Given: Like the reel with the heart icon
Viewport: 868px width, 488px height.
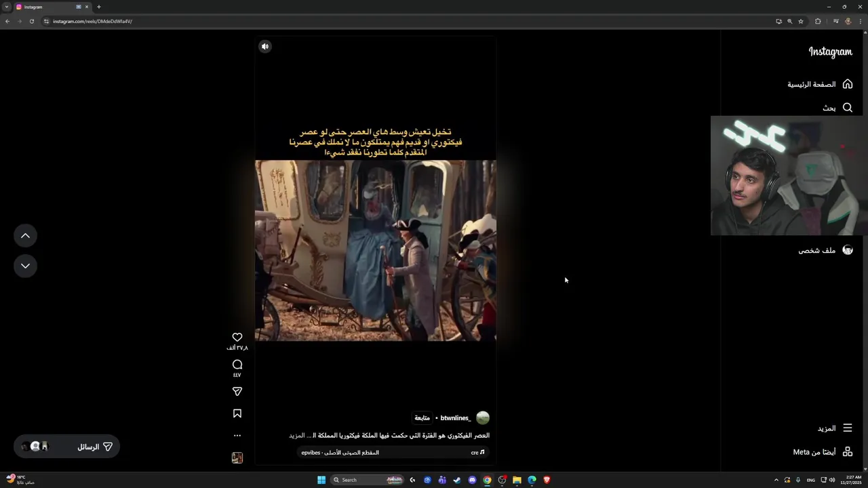Looking at the screenshot, I should pyautogui.click(x=237, y=337).
